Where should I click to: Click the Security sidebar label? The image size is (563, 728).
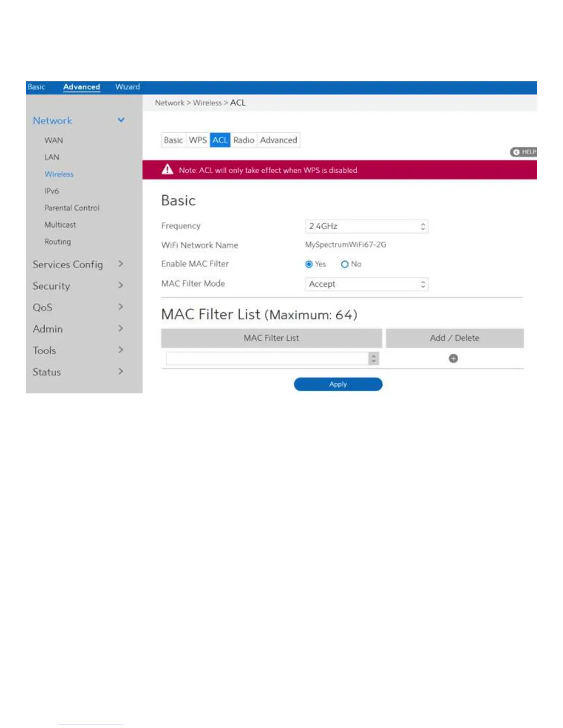coord(52,286)
